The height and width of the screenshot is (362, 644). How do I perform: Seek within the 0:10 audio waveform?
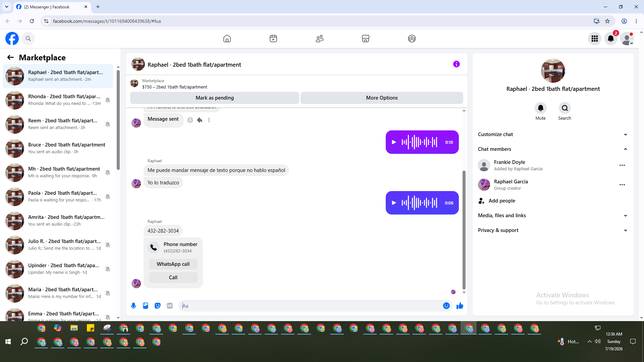click(419, 142)
